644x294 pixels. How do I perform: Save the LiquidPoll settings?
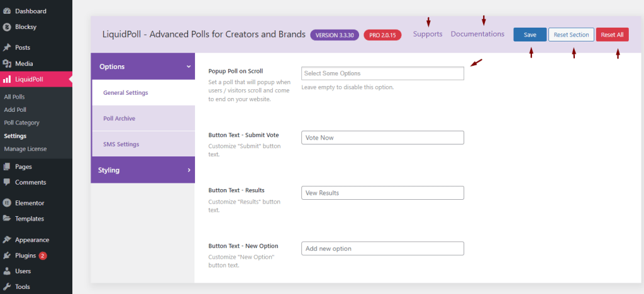(x=530, y=35)
